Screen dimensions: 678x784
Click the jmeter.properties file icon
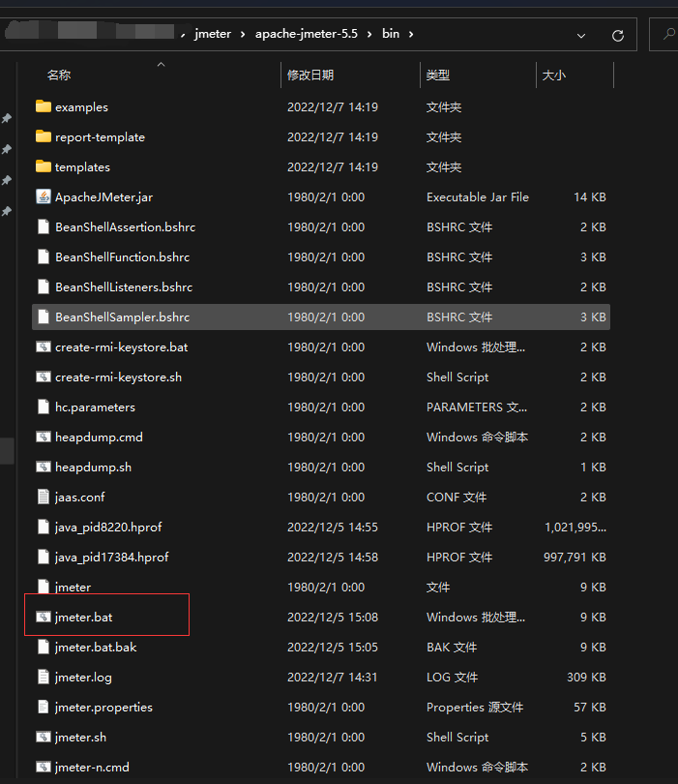point(43,707)
